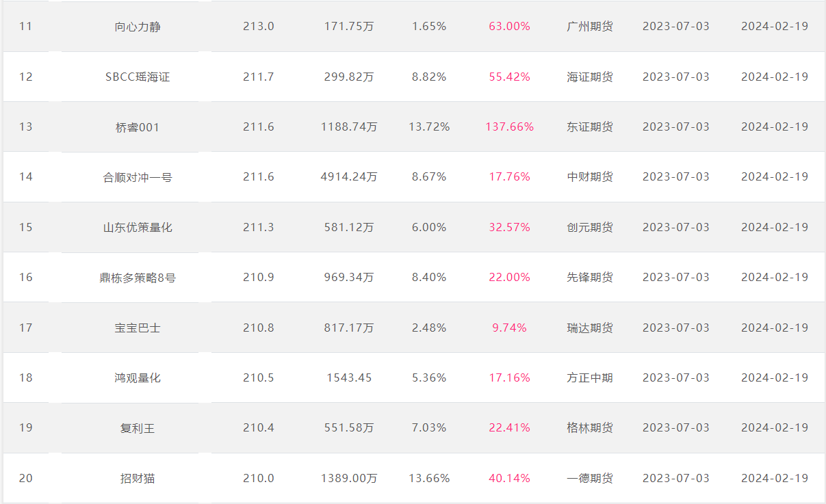Open 合顺对冲一号 account details
Viewport: 826px width, 504px height.
(138, 177)
